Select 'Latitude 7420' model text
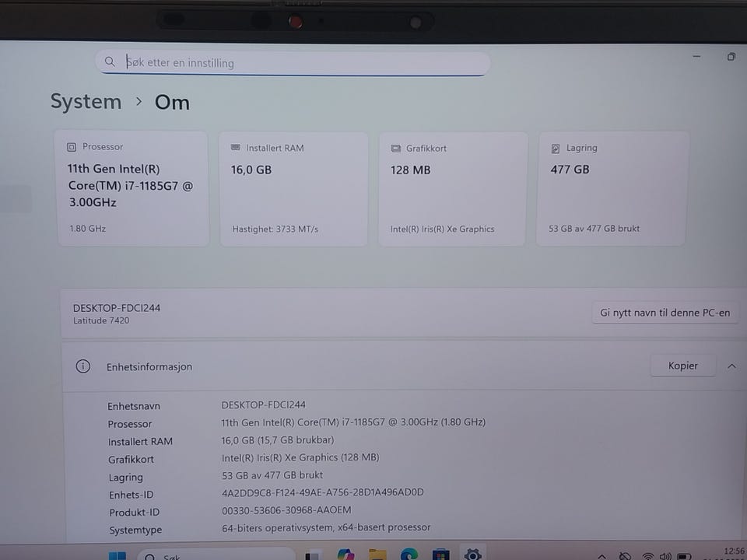747x560 pixels. 101,320
